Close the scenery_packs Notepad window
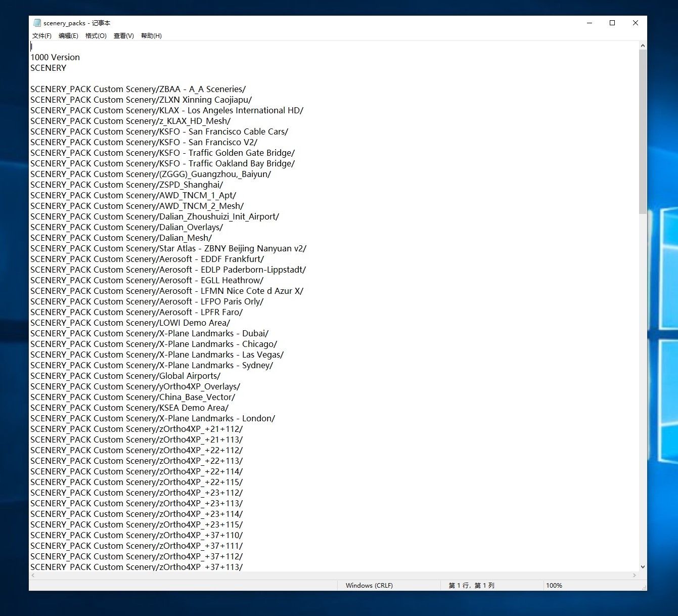The height and width of the screenshot is (616, 678). (636, 23)
